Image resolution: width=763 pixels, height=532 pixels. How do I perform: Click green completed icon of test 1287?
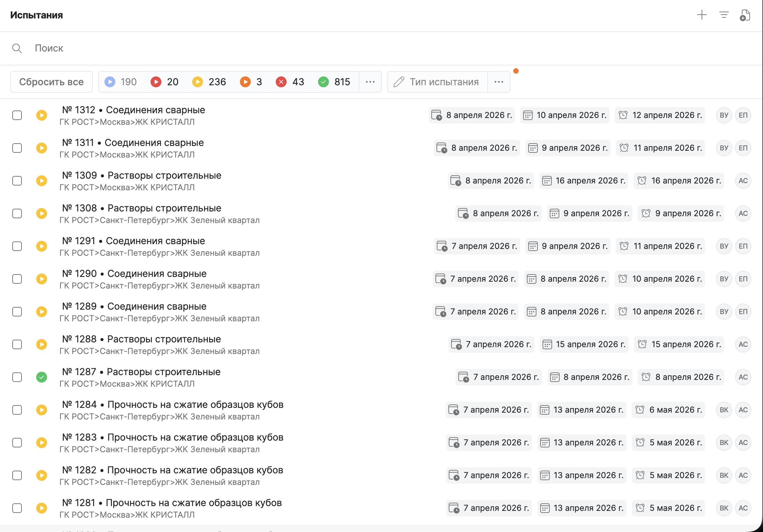(x=42, y=377)
